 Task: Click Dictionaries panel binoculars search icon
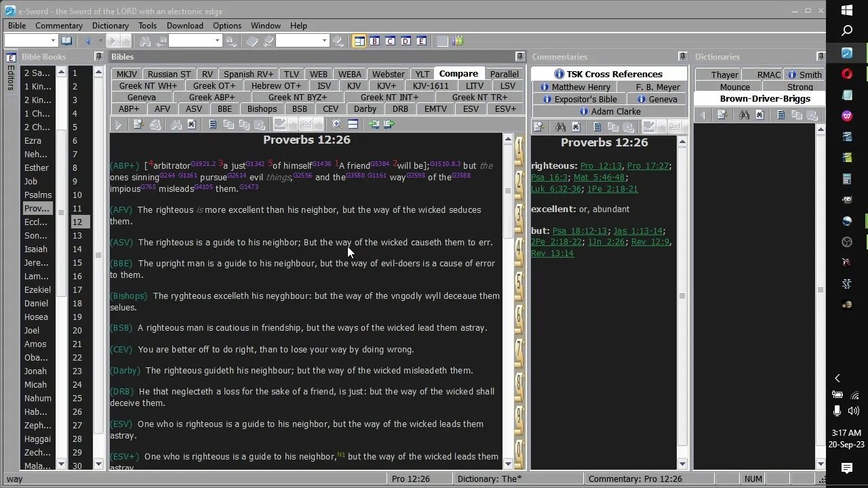745,115
